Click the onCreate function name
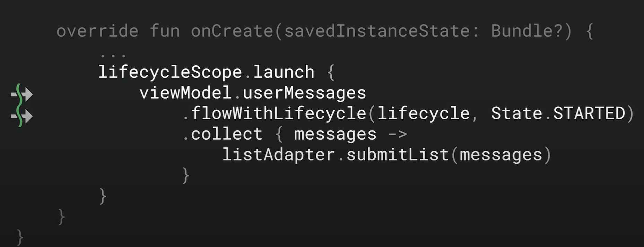The width and height of the screenshot is (644, 247). [232, 31]
